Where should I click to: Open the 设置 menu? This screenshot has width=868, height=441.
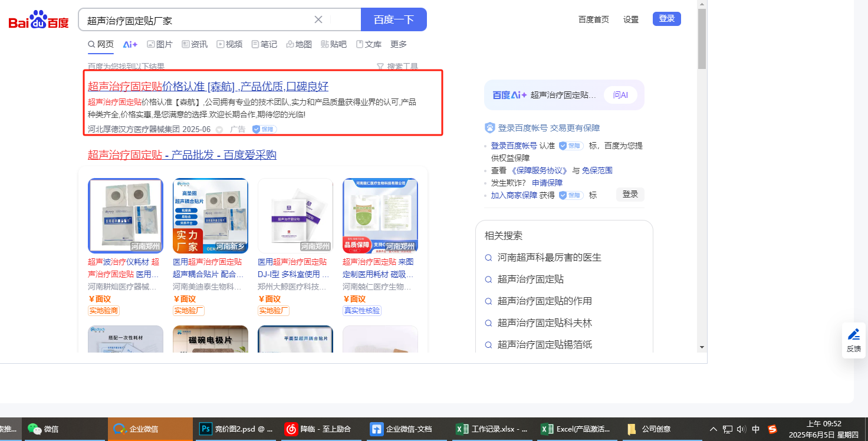point(631,19)
